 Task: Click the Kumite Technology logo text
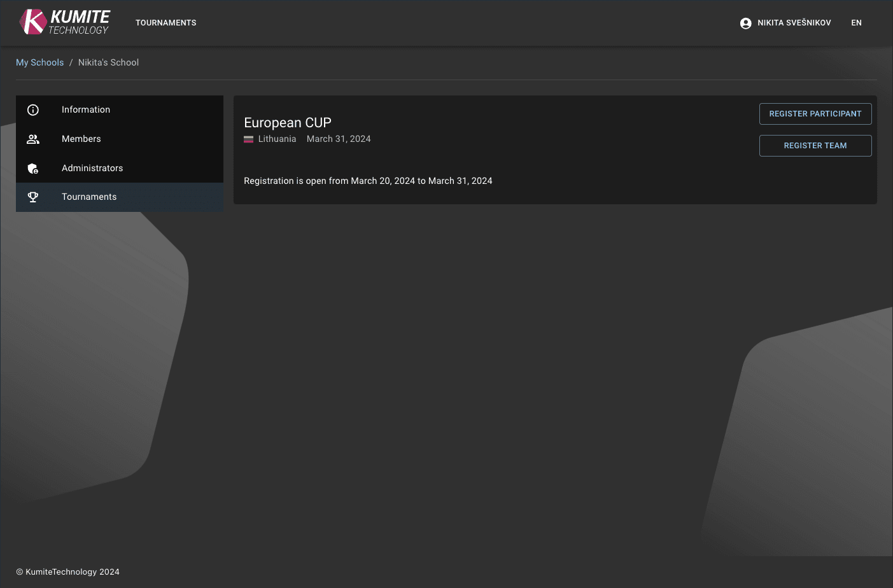[80, 22]
